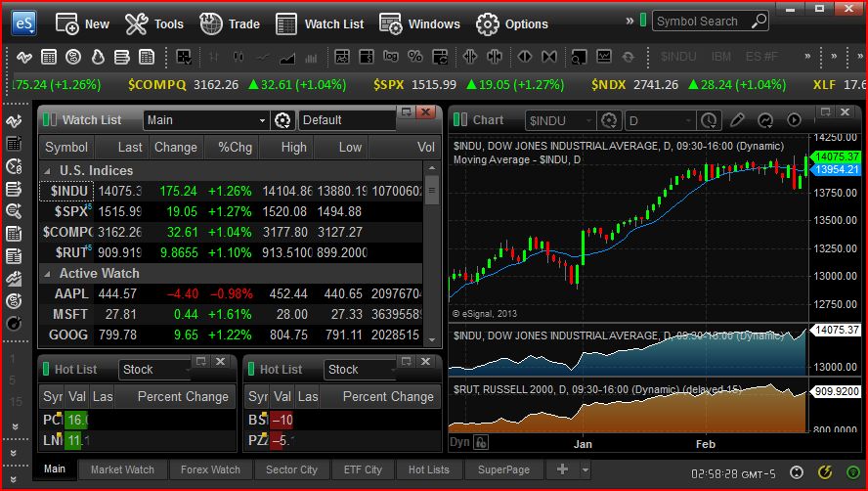The width and height of the screenshot is (868, 491).
Task: Switch to Sector City page tab
Action: (x=291, y=469)
